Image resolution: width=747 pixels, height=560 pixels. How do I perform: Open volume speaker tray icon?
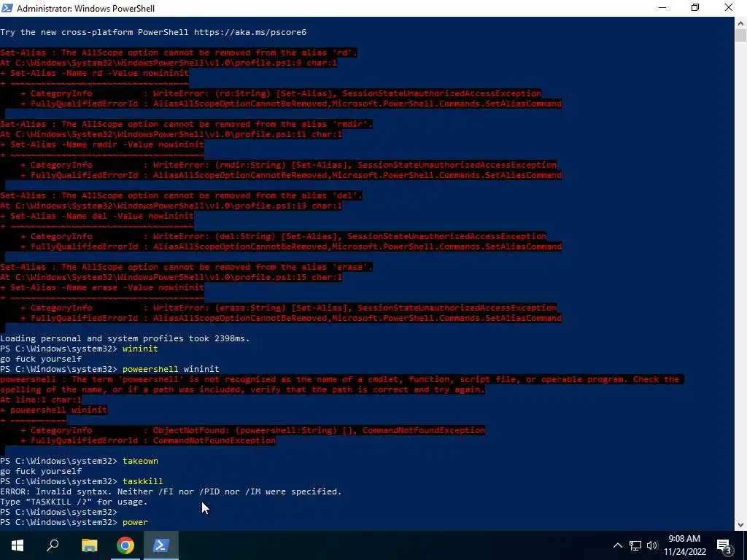[x=652, y=545]
